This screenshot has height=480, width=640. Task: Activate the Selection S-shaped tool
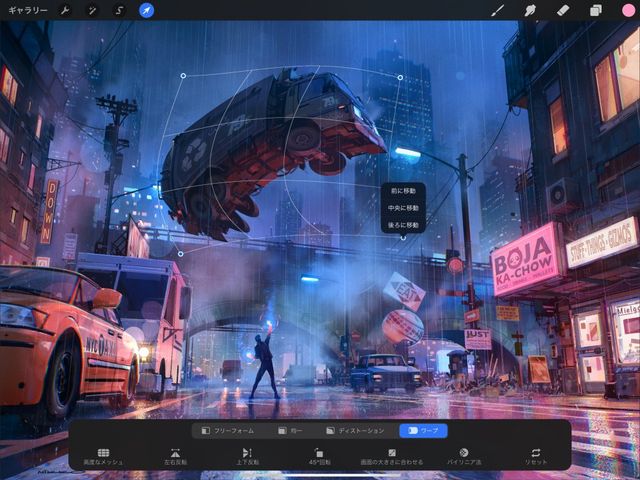[119, 10]
